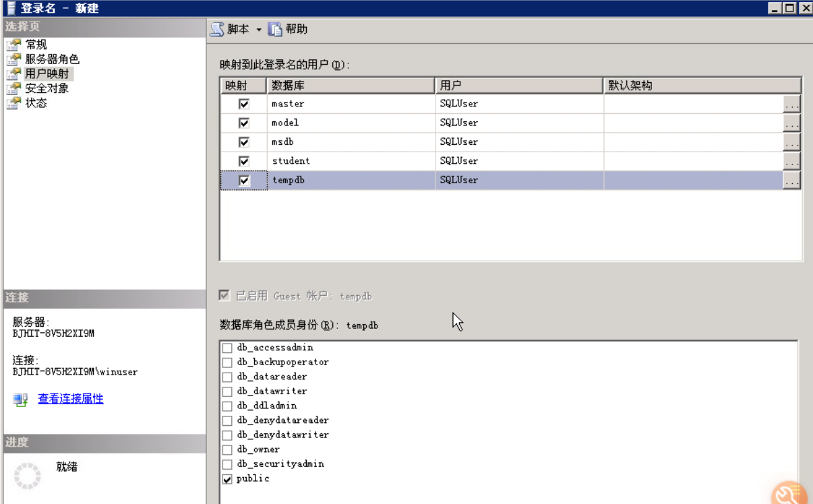Select the master database name cell

pos(351,104)
